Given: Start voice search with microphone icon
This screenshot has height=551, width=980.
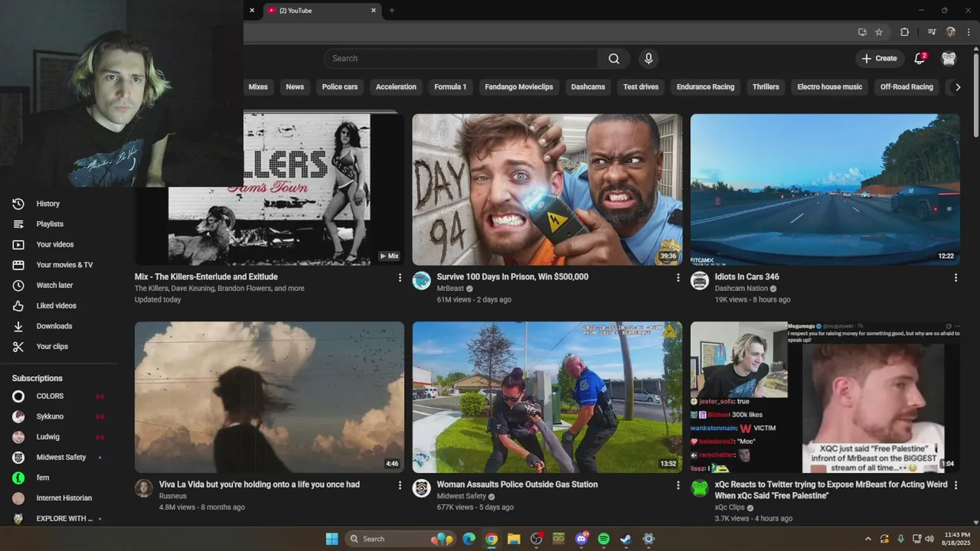Looking at the screenshot, I should click(648, 58).
